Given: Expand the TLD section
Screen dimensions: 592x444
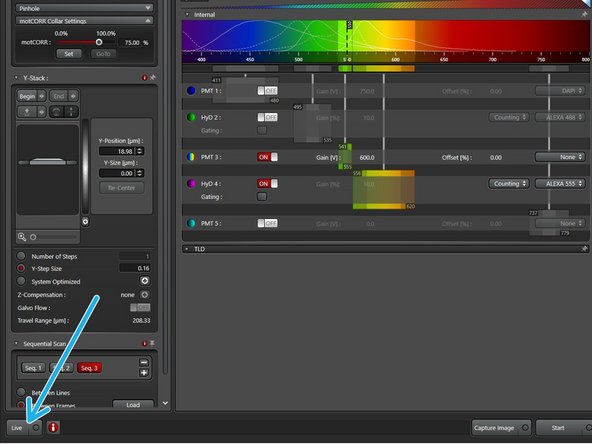Looking at the screenshot, I should 187,249.
